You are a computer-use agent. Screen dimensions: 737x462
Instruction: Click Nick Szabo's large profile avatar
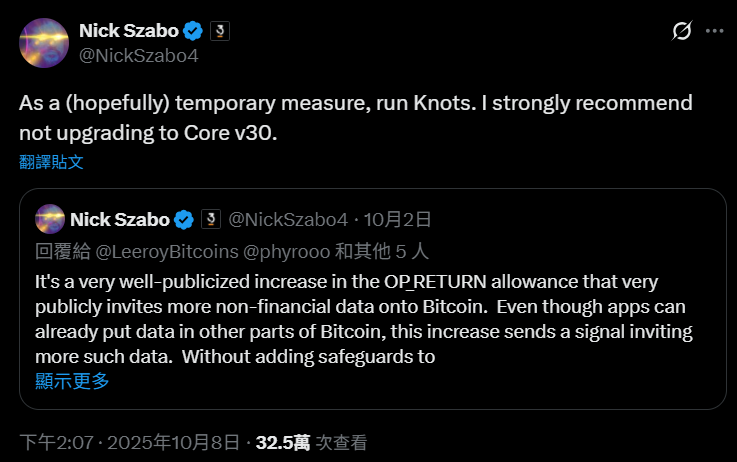coord(46,44)
